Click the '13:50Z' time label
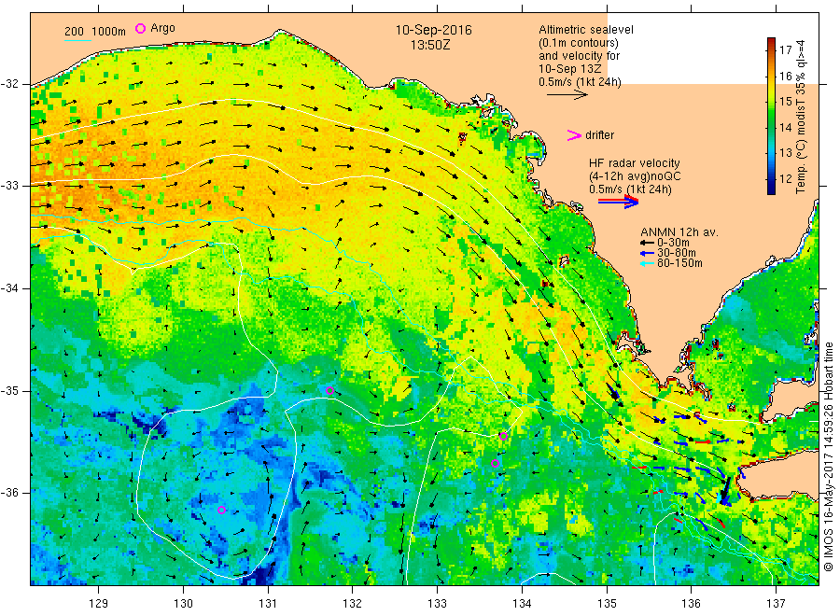This screenshot has height=616, width=840. pos(430,46)
